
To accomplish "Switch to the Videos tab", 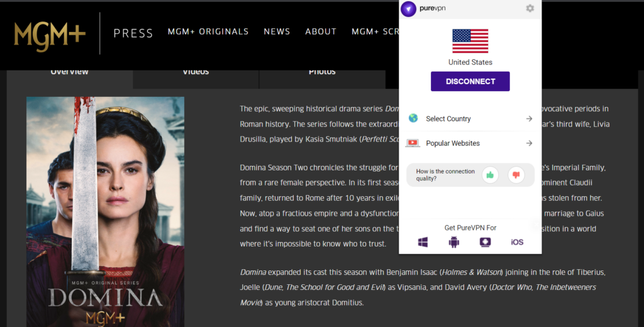I will (x=196, y=72).
